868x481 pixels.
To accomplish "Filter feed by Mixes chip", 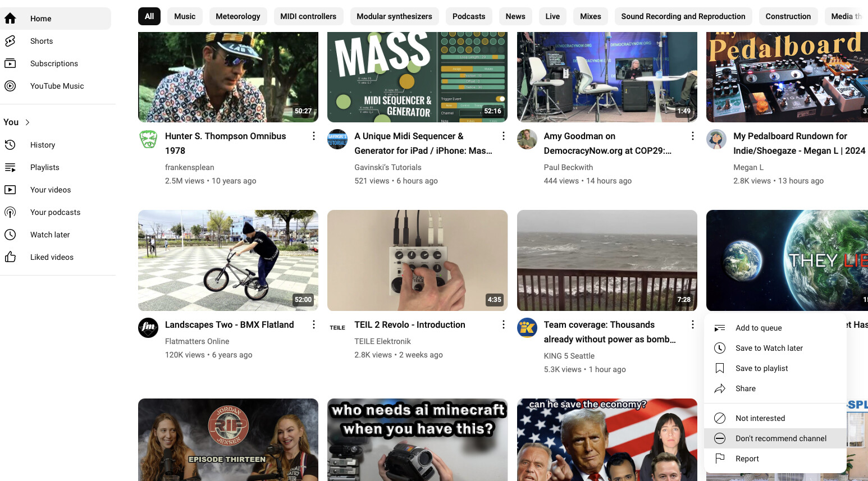I will click(591, 16).
